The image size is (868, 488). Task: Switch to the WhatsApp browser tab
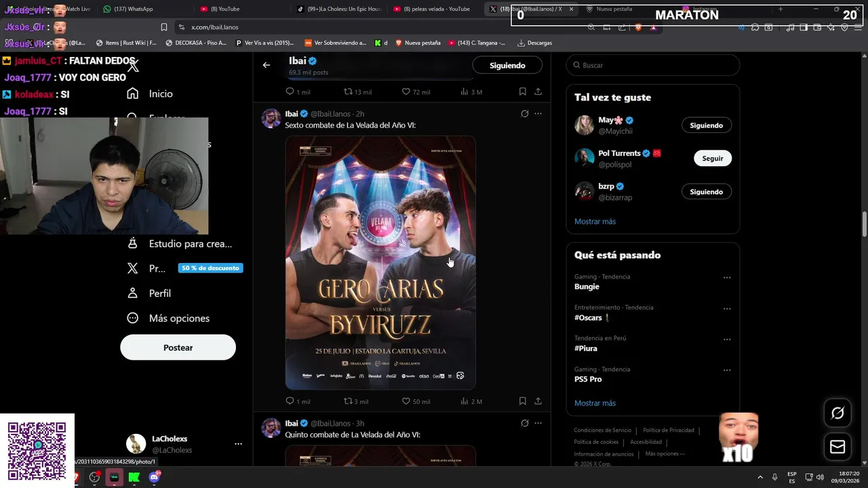pyautogui.click(x=146, y=9)
